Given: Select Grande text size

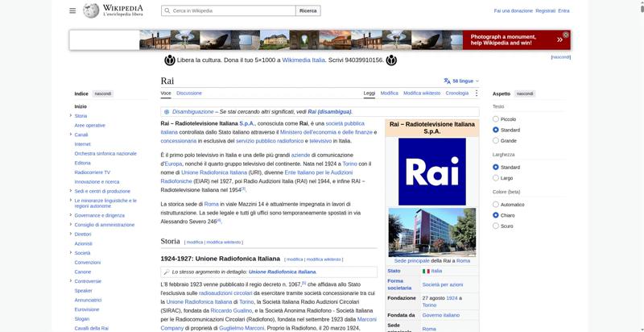Looking at the screenshot, I should 496,140.
